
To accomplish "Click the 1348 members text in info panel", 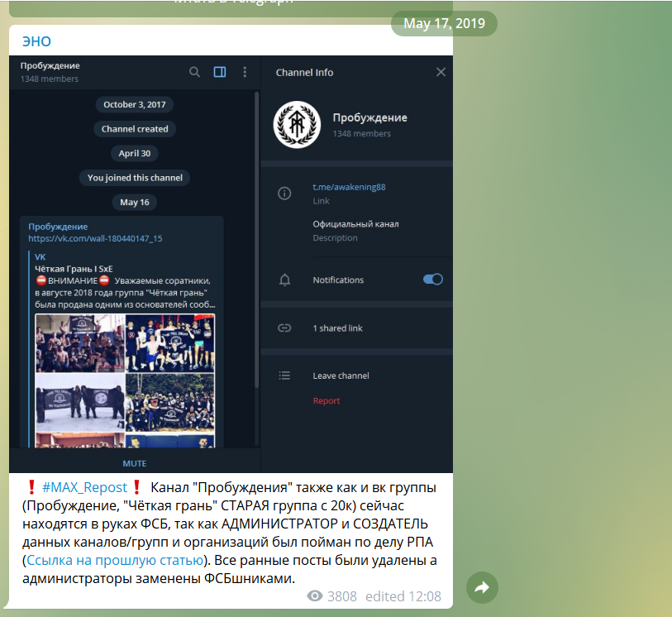I will [362, 133].
